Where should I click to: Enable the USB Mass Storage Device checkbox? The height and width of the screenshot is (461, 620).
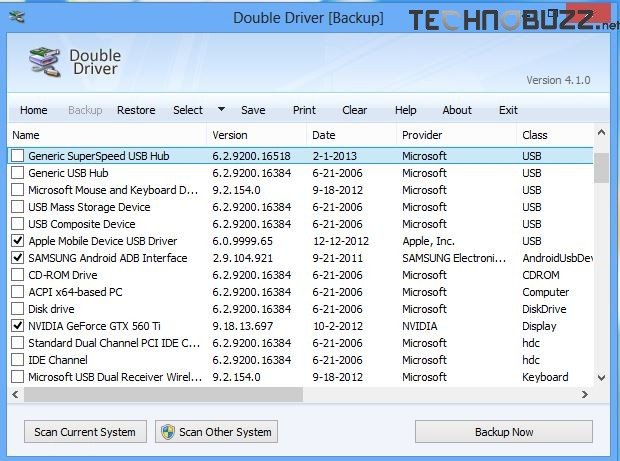tap(17, 207)
